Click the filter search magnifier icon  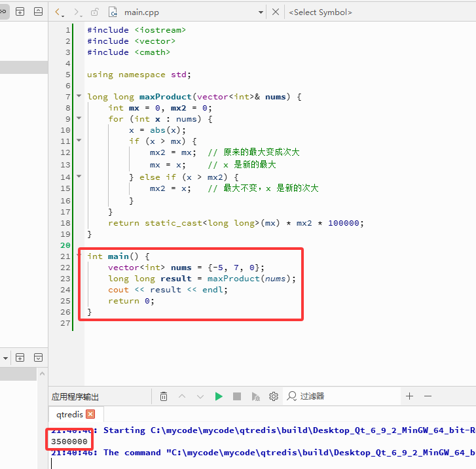click(x=292, y=396)
